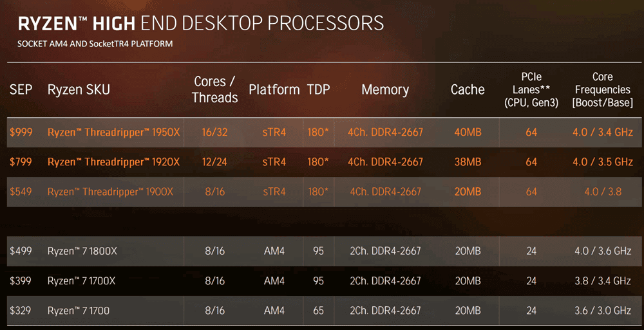Click the Ryzen 7 1700 SKU name
This screenshot has height=330, width=644.
(x=79, y=311)
